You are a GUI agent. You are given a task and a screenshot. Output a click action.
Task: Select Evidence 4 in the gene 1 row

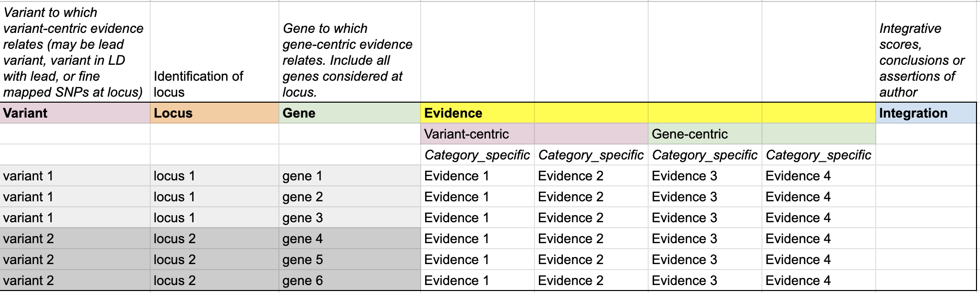[x=818, y=176]
